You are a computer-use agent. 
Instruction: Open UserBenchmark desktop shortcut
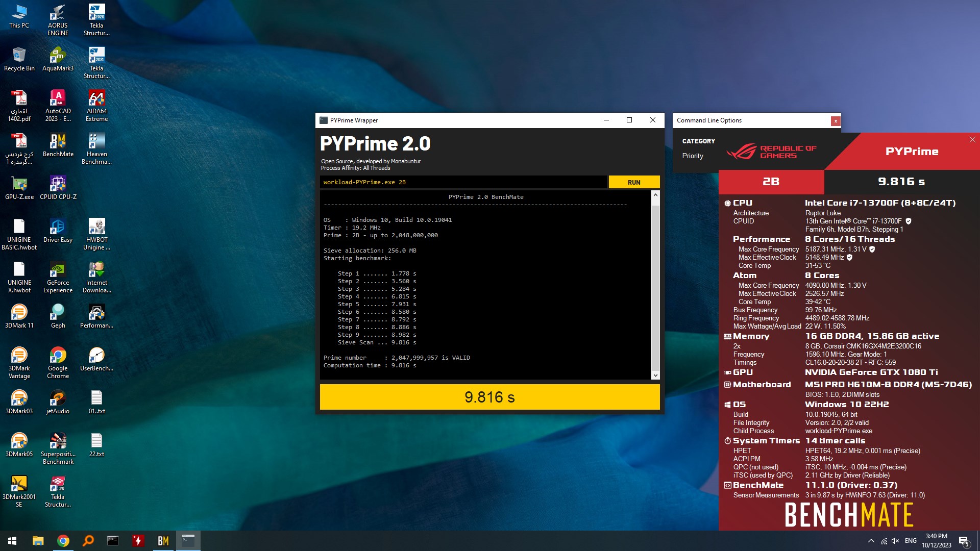point(96,359)
